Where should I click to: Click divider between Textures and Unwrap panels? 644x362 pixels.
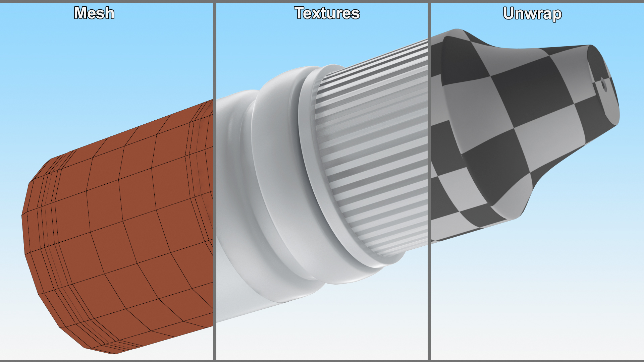[x=429, y=181]
